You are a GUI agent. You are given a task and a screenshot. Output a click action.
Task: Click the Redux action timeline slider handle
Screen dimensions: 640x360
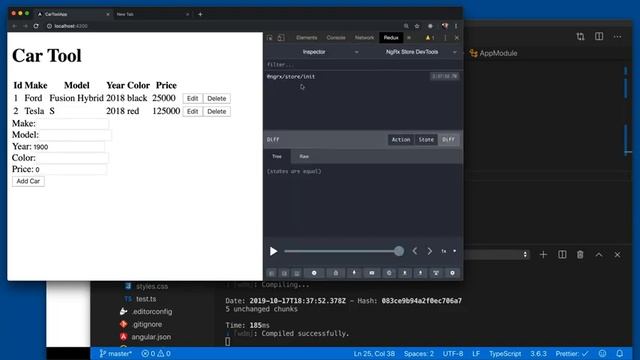[399, 251]
